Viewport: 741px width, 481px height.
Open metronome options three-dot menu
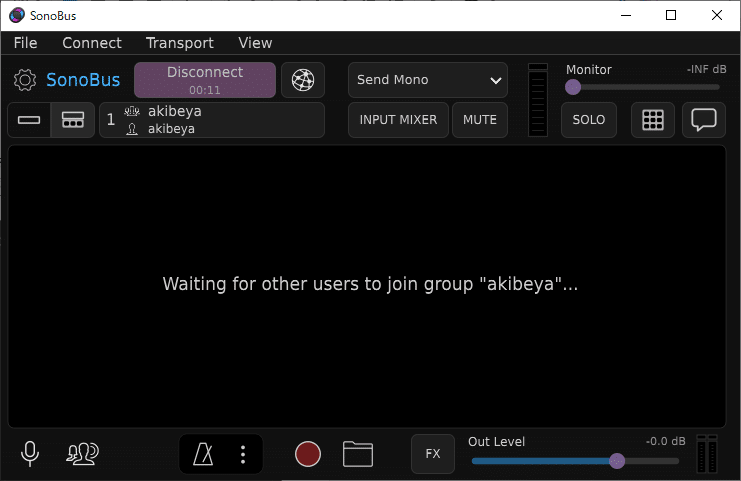tap(243, 454)
